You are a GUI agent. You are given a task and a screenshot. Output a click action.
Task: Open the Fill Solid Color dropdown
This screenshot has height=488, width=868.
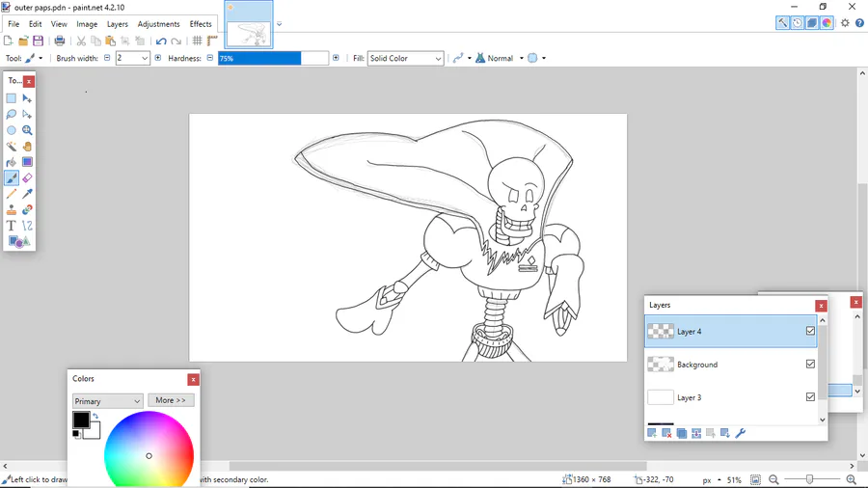click(406, 59)
